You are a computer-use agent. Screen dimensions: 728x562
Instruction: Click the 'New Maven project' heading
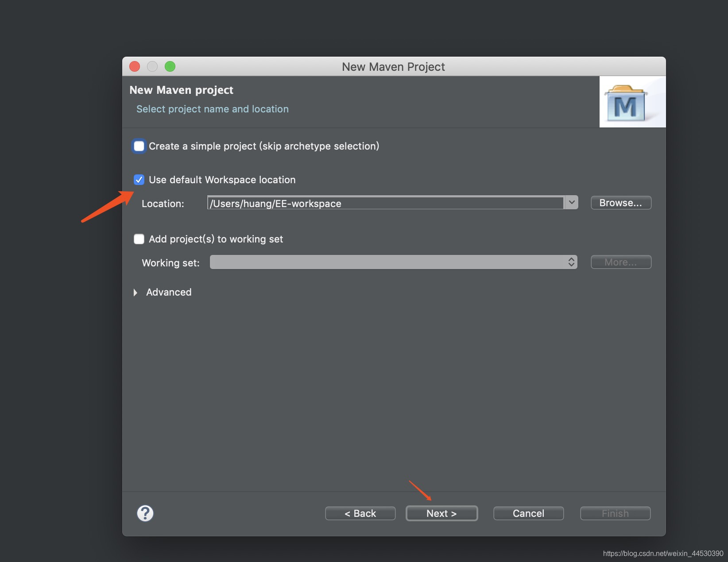(181, 90)
